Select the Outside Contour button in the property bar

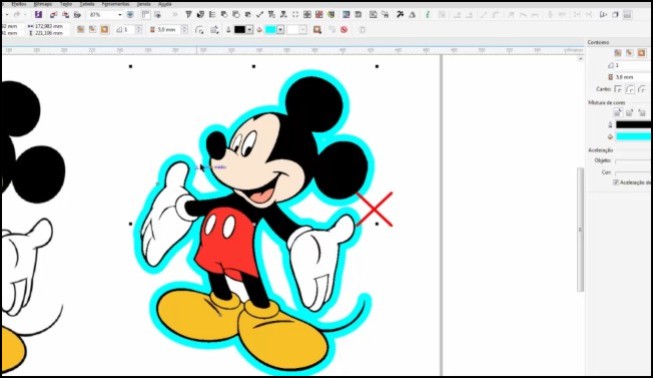(104, 30)
